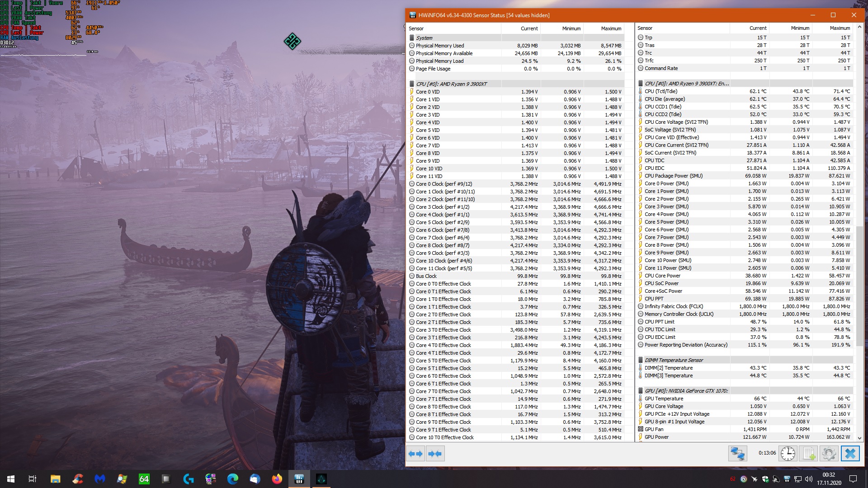Open the Windows Start menu

[x=11, y=479]
